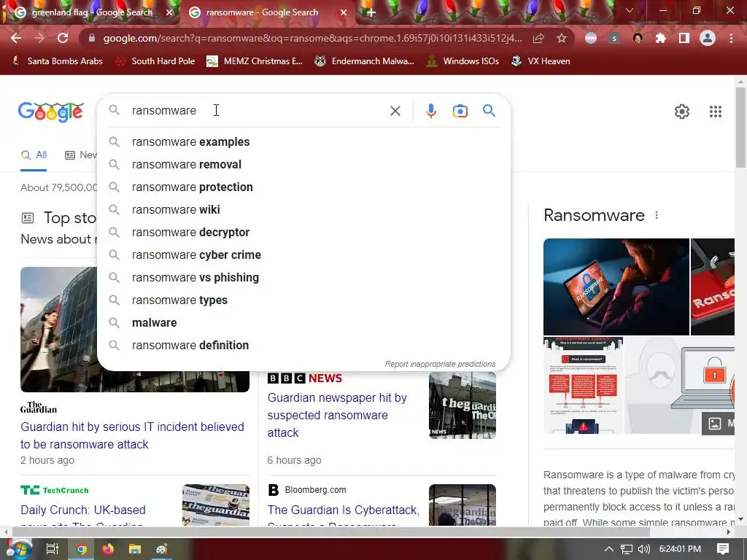Screen dimensions: 747x560
Task: Select the ransomware Google Search tab
Action: 262,12
